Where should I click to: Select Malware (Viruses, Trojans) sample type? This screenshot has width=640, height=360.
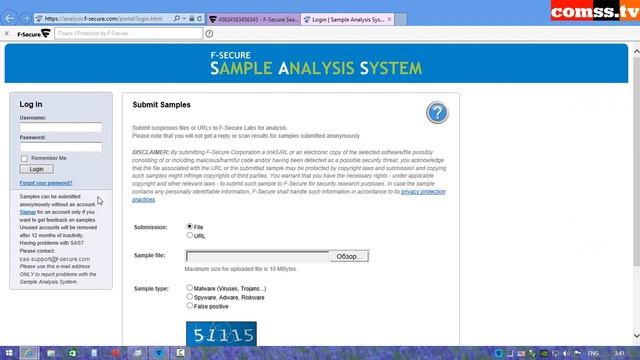[x=189, y=288]
